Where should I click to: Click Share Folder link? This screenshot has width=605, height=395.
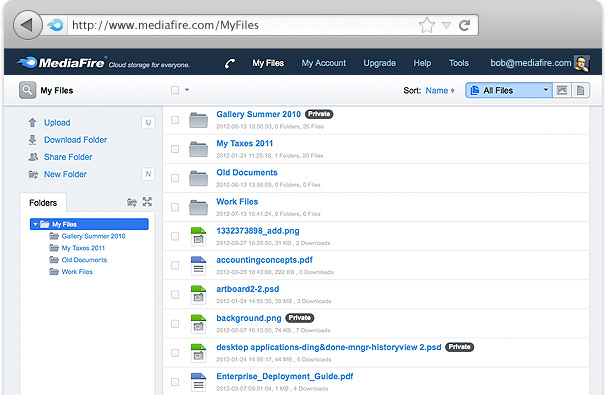click(68, 157)
